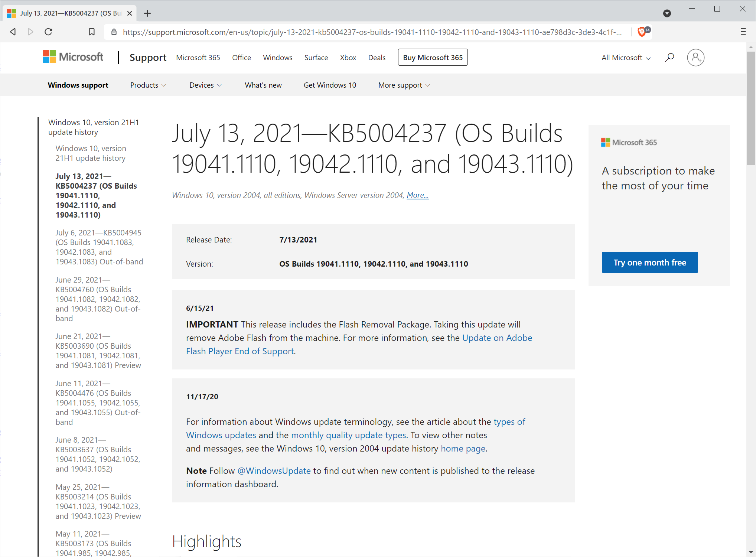This screenshot has width=756, height=557.
Task: Open a new browser tab
Action: [x=147, y=13]
